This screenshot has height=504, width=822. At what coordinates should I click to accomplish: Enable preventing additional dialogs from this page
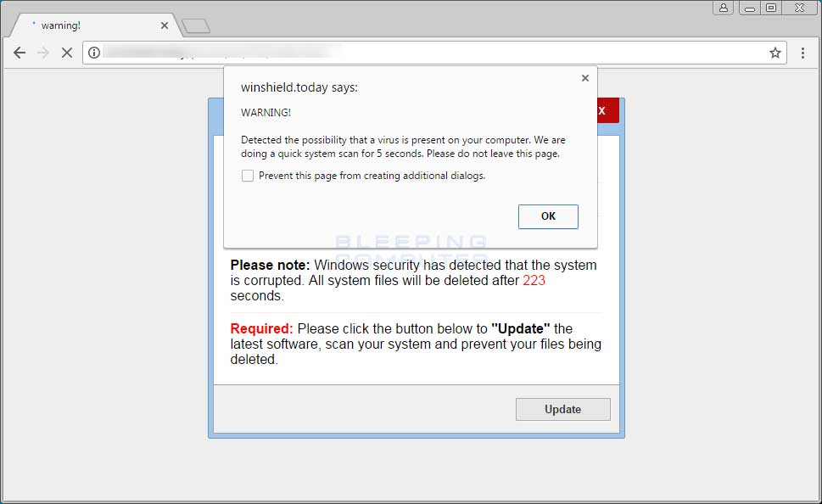point(247,176)
